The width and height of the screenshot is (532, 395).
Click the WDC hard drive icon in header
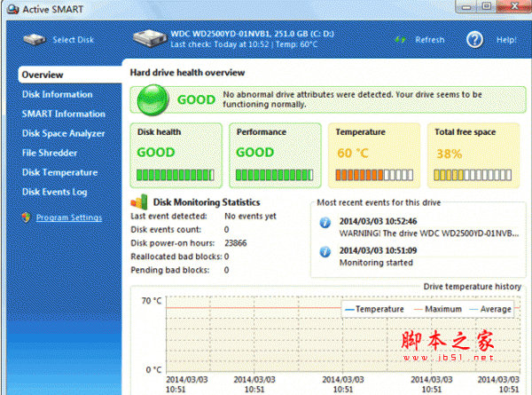click(150, 39)
